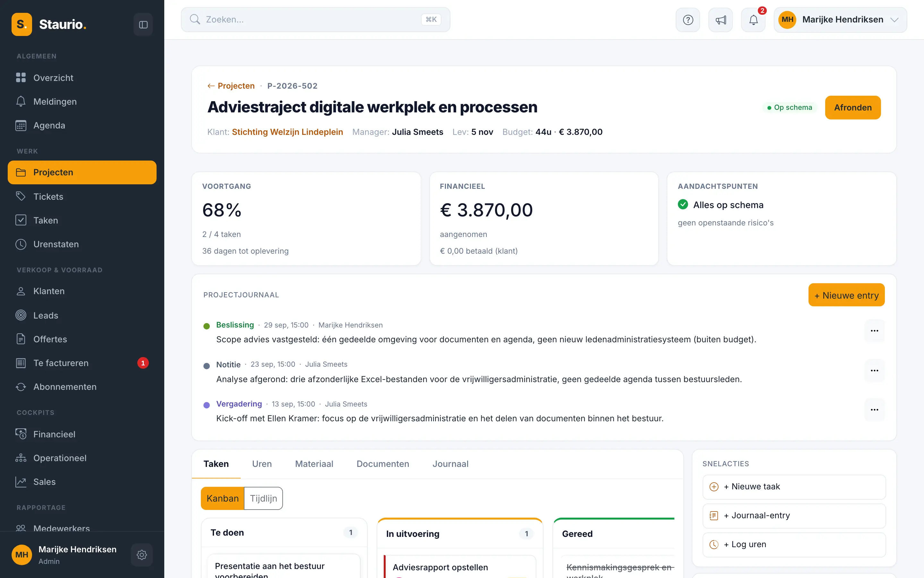Click the Operationeel hierarchy icon in sidebar
Screen dimensions: 924x578
pos(21,458)
